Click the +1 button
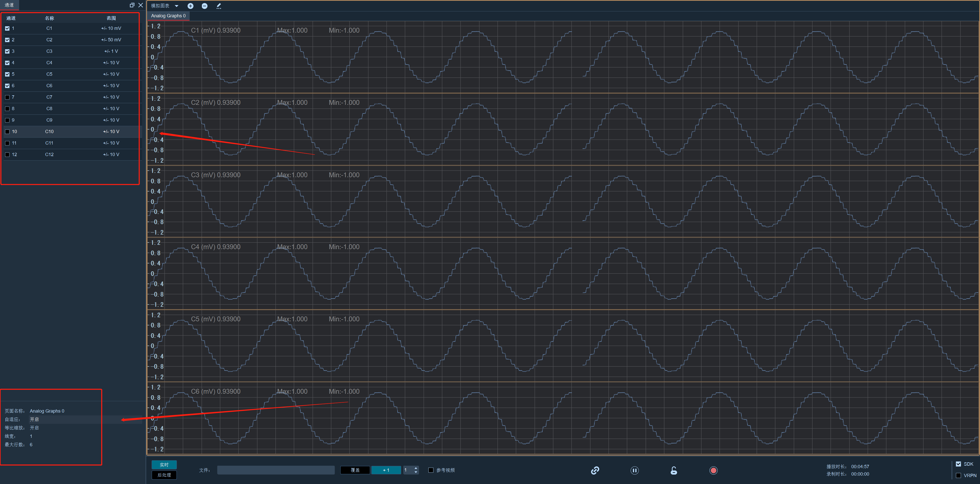The height and width of the screenshot is (484, 980). [386, 470]
